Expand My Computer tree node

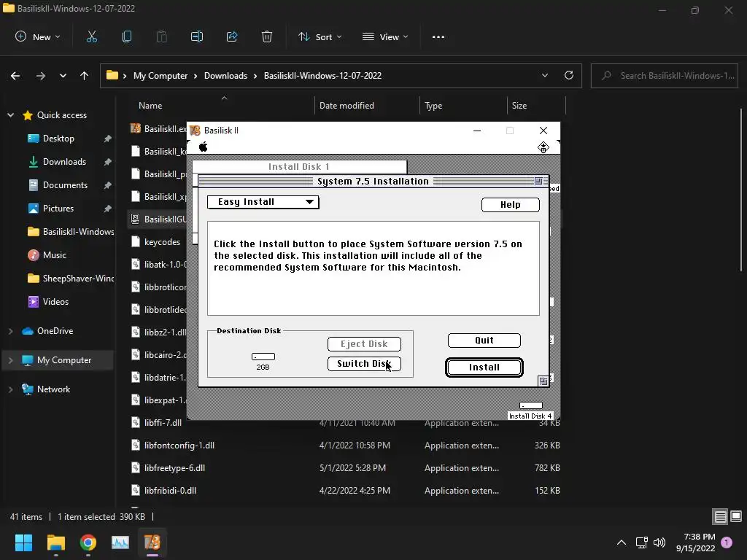[x=10, y=360]
